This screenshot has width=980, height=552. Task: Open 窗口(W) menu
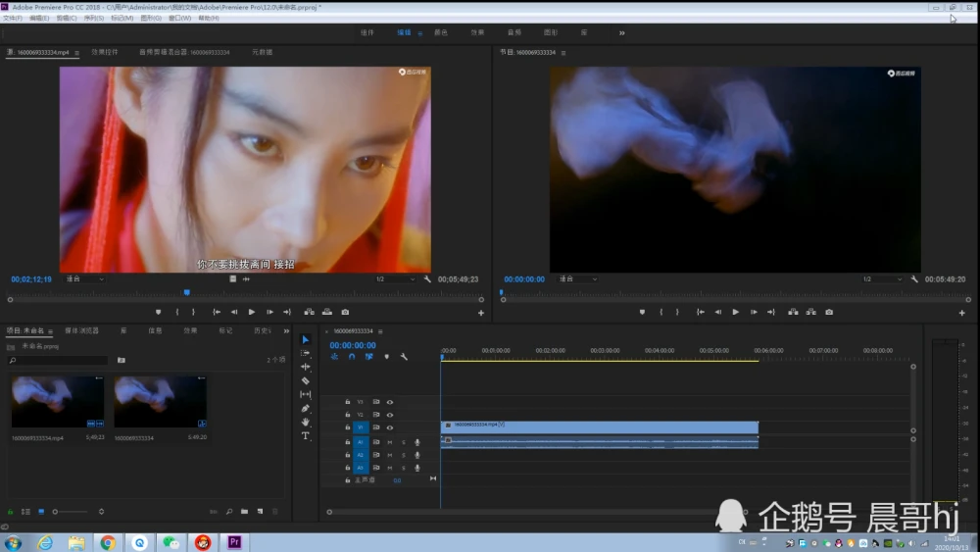point(180,18)
